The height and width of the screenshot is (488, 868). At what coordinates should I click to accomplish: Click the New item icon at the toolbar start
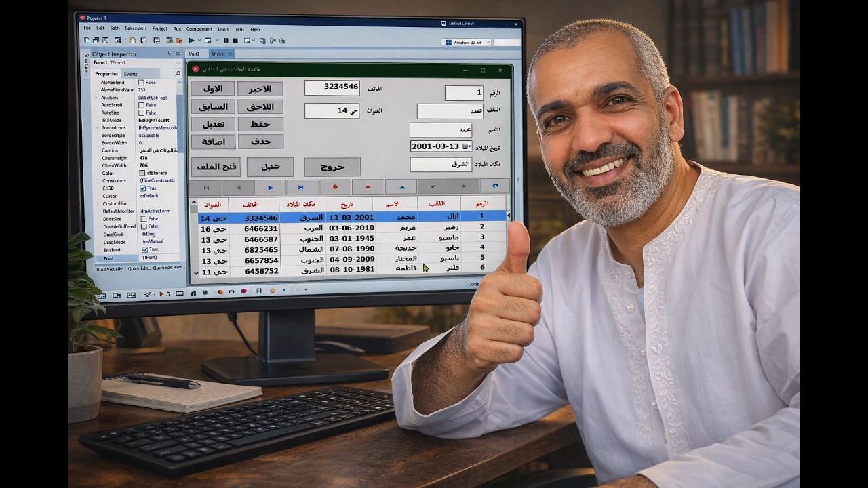87,41
